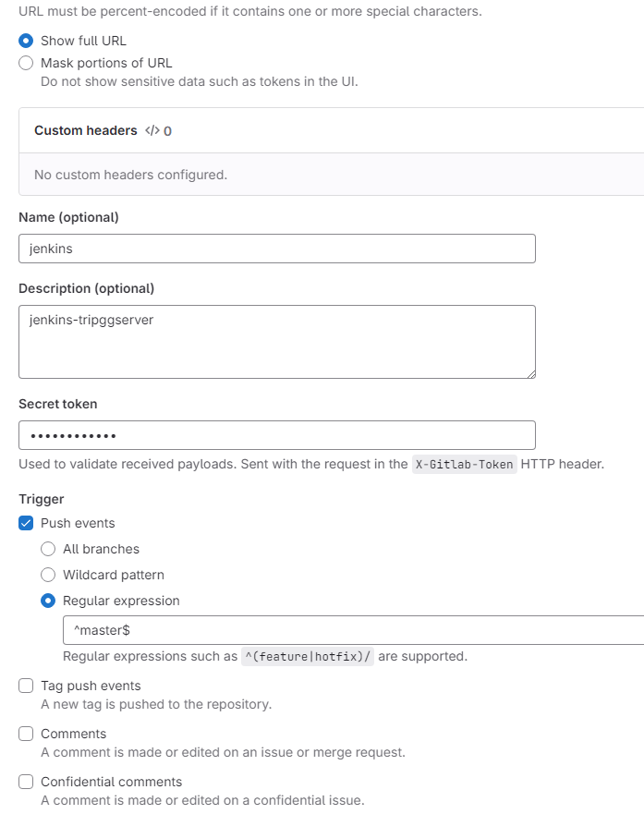Click the X-Gitlab-Token code label
The image size is (644, 814).
pyautogui.click(x=465, y=464)
